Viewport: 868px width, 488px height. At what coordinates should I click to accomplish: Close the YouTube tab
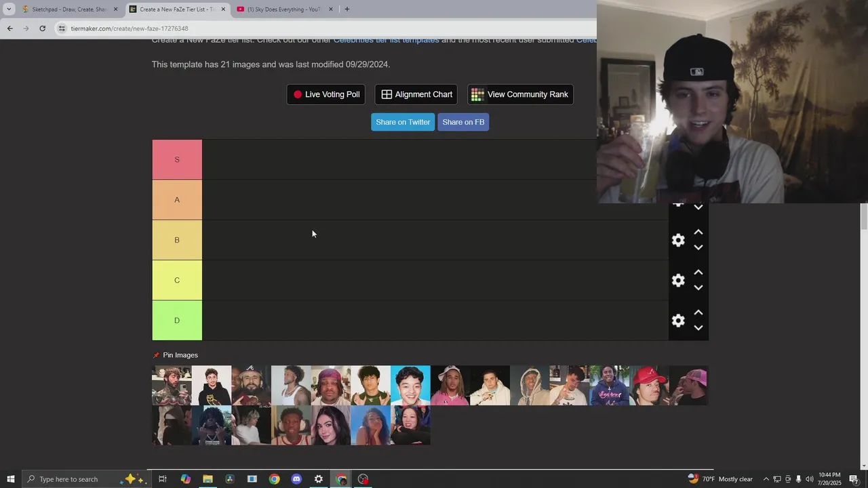point(331,9)
